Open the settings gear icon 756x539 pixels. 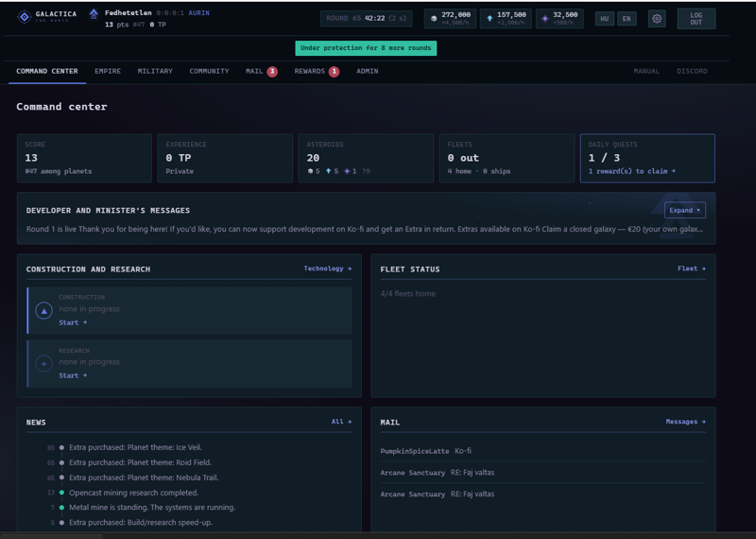point(657,19)
